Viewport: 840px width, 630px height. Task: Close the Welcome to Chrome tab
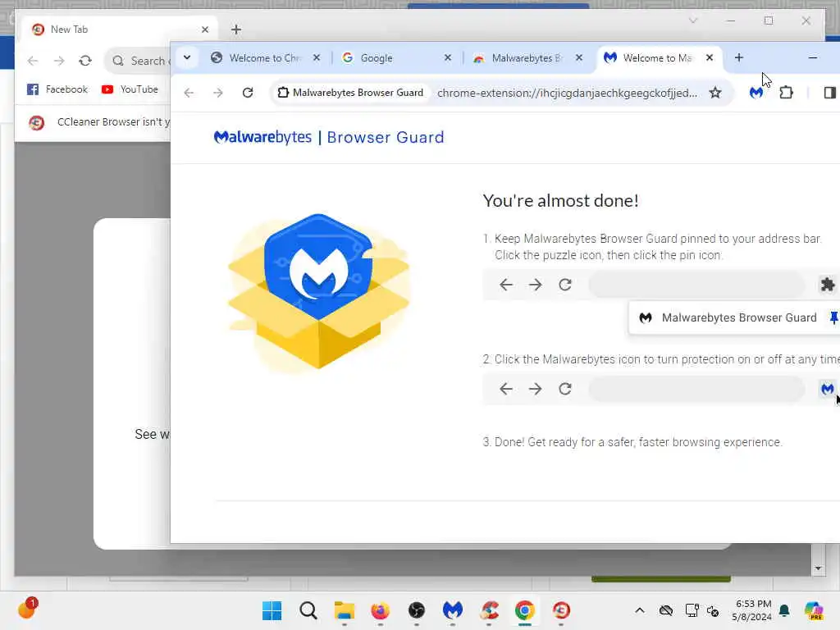[x=317, y=57]
